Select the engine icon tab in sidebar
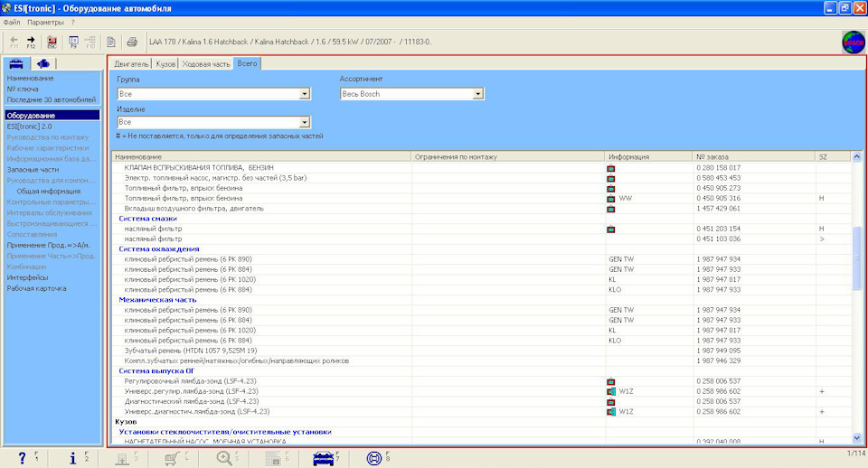868x468 pixels. coord(42,63)
